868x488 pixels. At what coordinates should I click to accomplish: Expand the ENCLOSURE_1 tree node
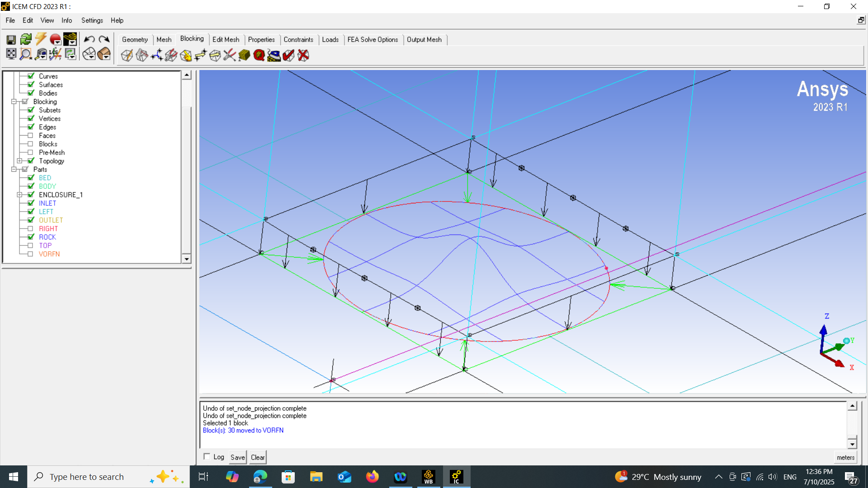[x=19, y=195]
